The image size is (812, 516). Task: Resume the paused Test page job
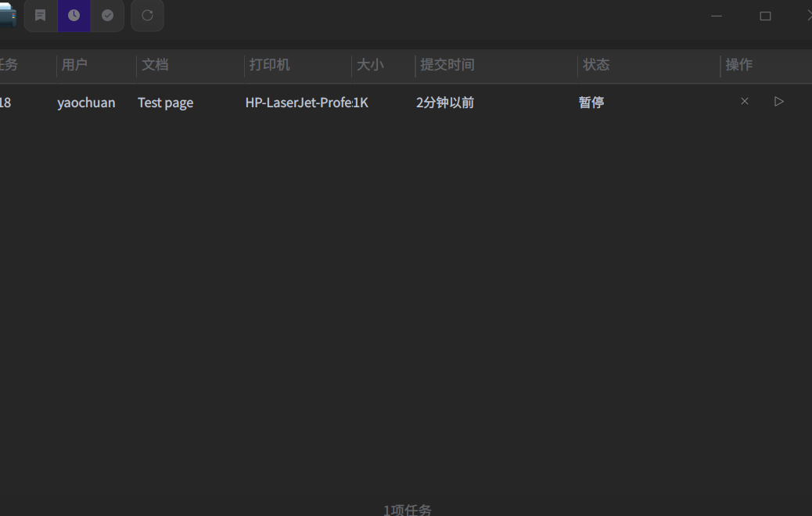pos(779,101)
